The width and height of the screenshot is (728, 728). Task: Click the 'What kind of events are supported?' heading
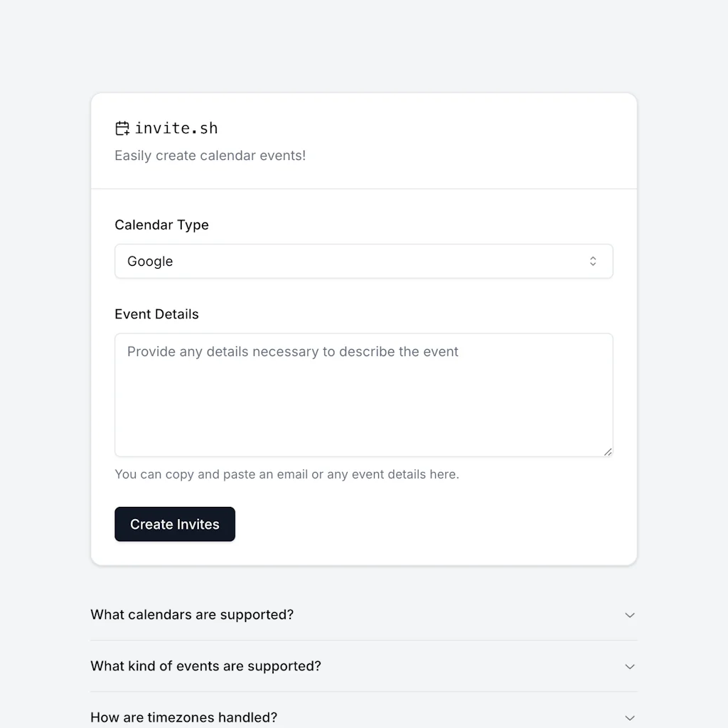coord(205,667)
